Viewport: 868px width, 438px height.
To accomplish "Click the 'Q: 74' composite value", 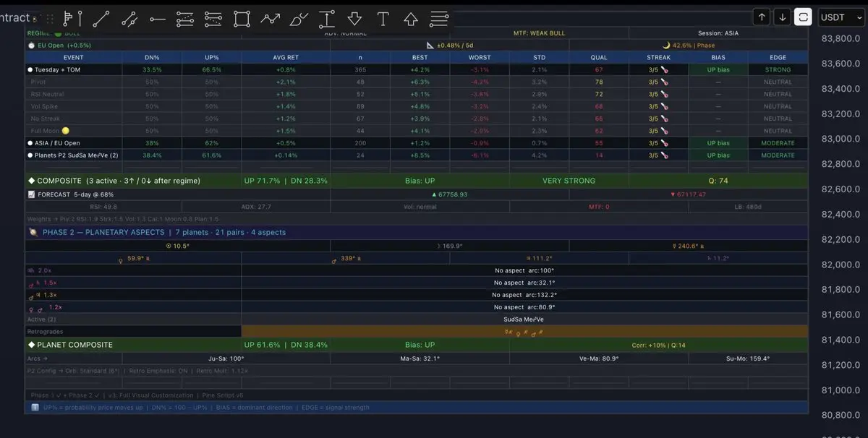I will pos(718,181).
